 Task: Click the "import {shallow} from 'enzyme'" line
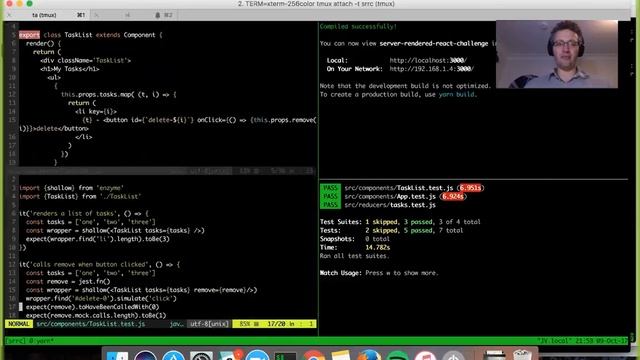click(x=71, y=188)
